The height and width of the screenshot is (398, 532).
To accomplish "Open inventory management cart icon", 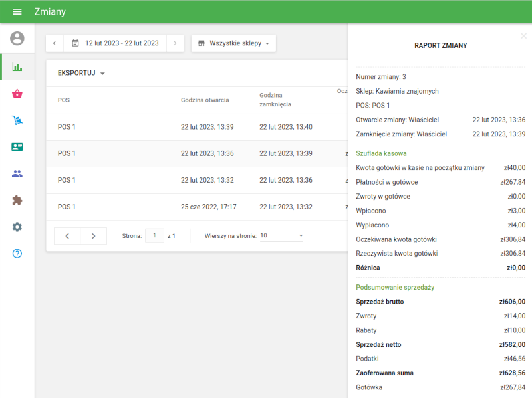I will 17,120.
